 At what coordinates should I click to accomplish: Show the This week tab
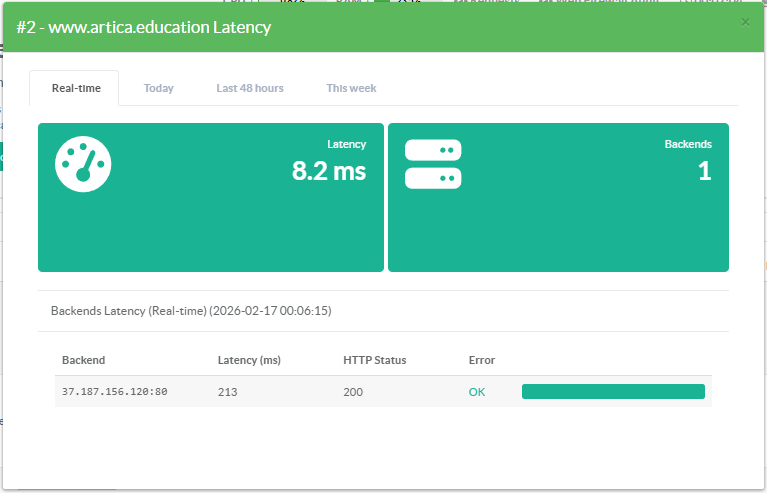click(x=351, y=88)
